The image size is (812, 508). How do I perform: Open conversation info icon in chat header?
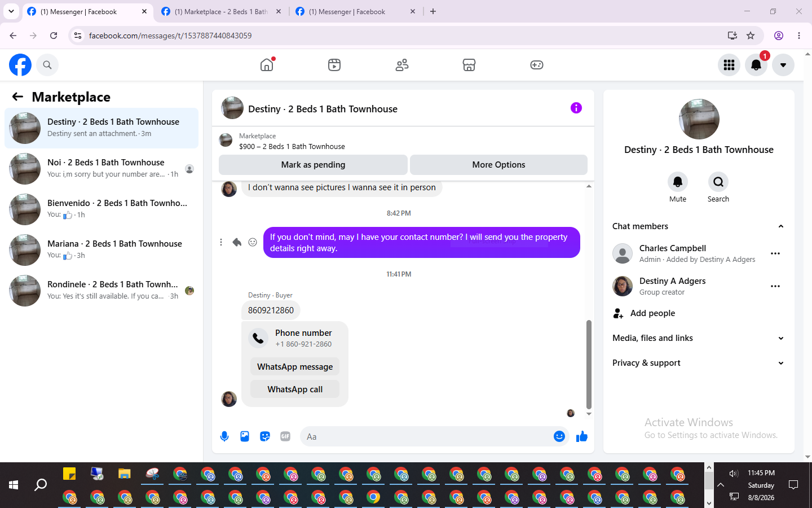[576, 108]
